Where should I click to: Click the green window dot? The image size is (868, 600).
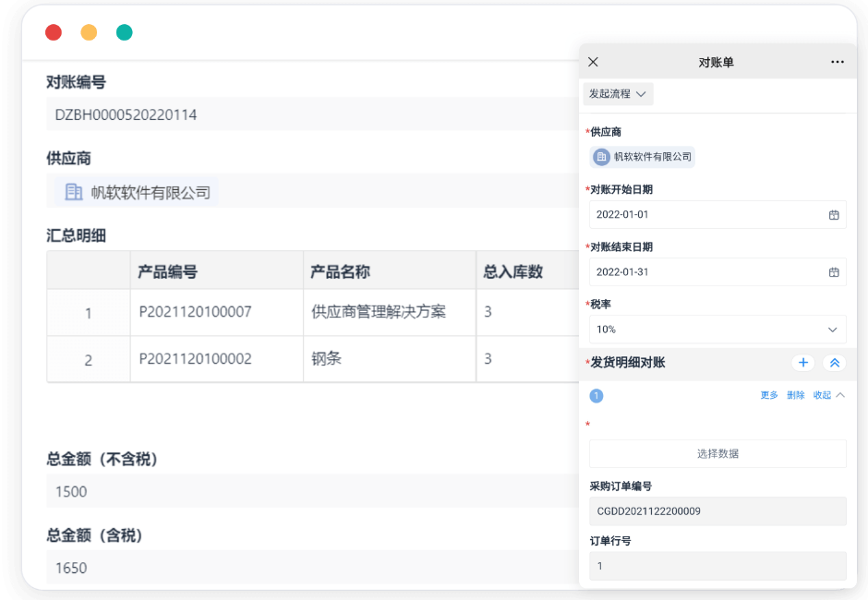point(125,32)
